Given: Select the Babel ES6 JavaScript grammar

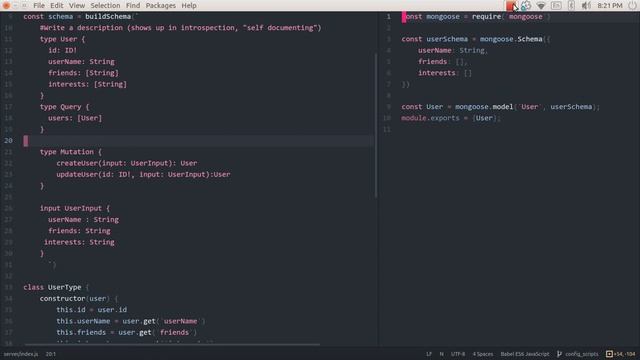Looking at the screenshot, I should pos(525,354).
